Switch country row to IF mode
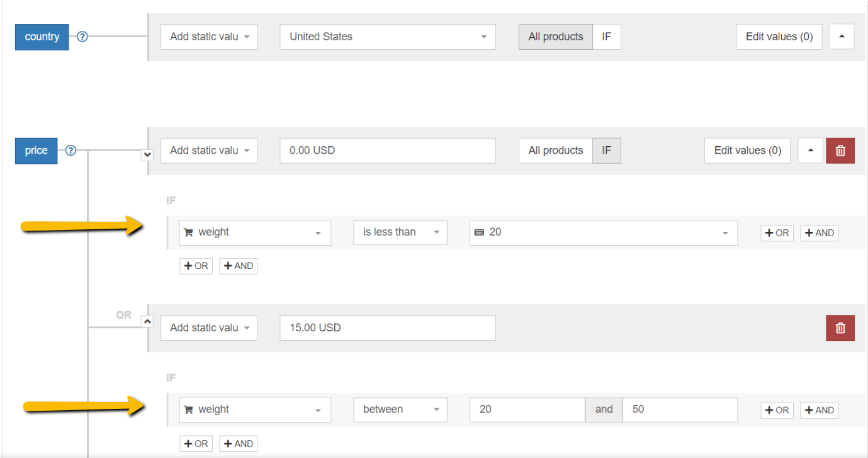Viewport: 868px width, 458px height. pos(606,37)
